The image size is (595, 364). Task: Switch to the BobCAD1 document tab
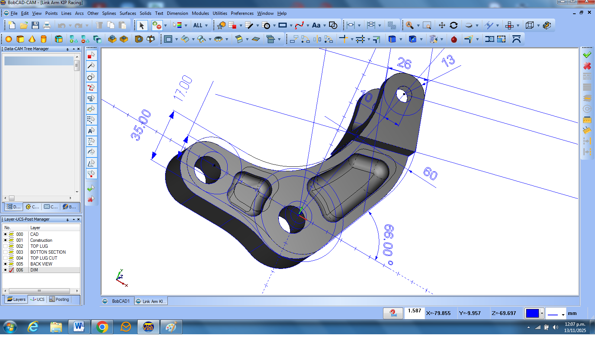[x=117, y=301]
